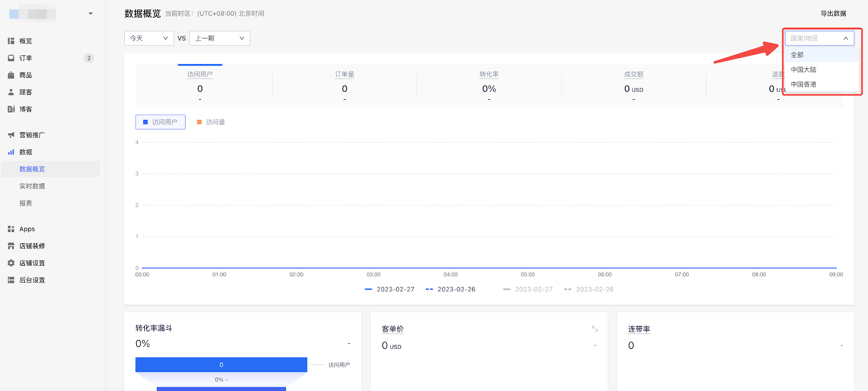The image size is (868, 391).
Task: Select the 转化率 metric tab
Action: tap(489, 86)
